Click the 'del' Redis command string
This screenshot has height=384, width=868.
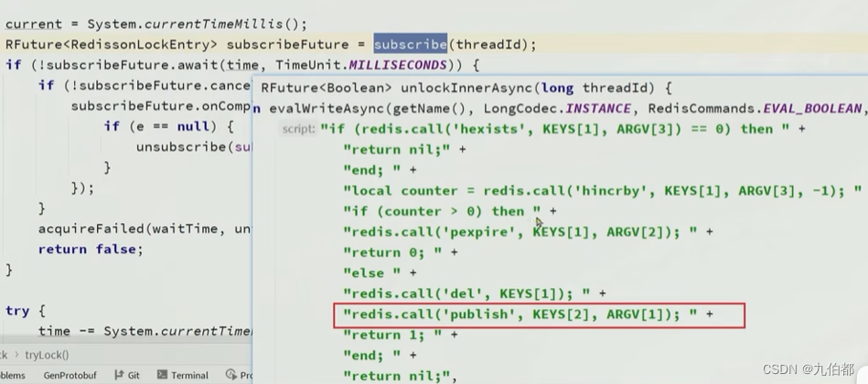(x=466, y=293)
